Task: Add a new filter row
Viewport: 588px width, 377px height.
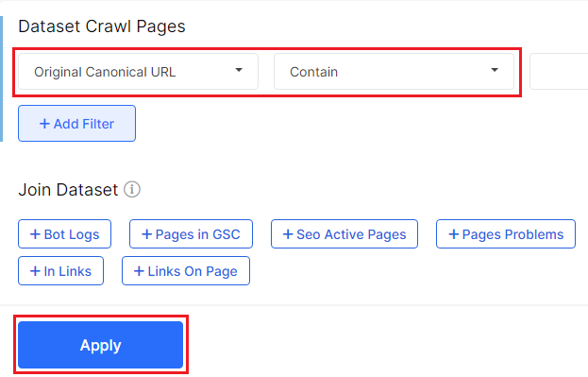Action: pyautogui.click(x=76, y=123)
